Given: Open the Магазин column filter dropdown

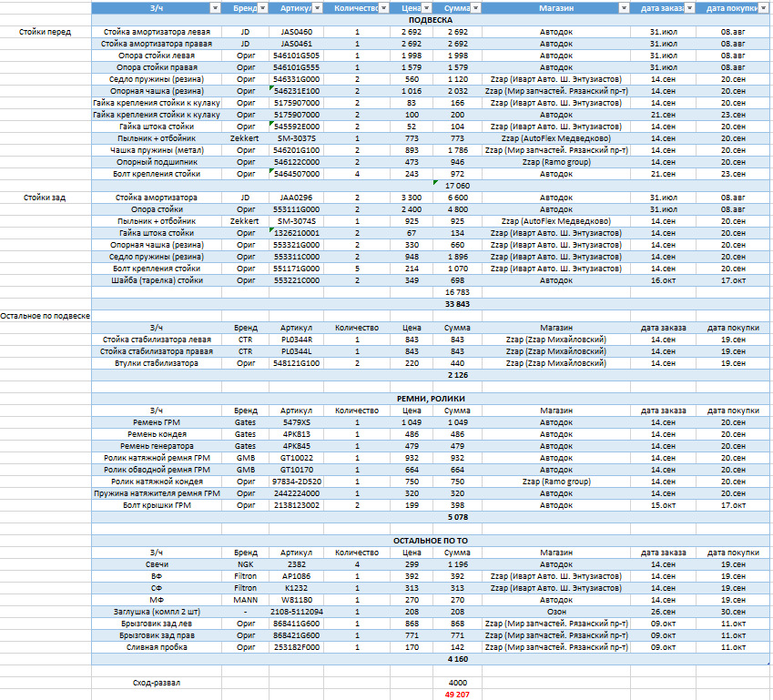Looking at the screenshot, I should [x=624, y=8].
